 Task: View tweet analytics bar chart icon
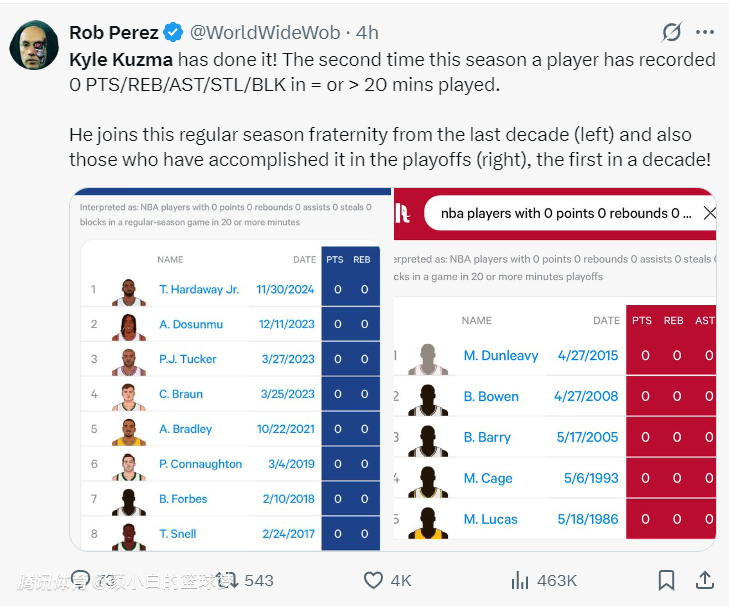[520, 580]
